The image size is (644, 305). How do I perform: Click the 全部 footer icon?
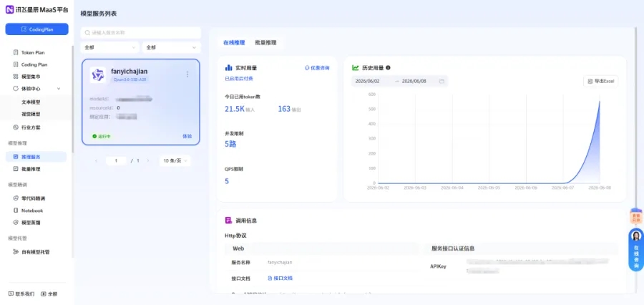[44, 294]
